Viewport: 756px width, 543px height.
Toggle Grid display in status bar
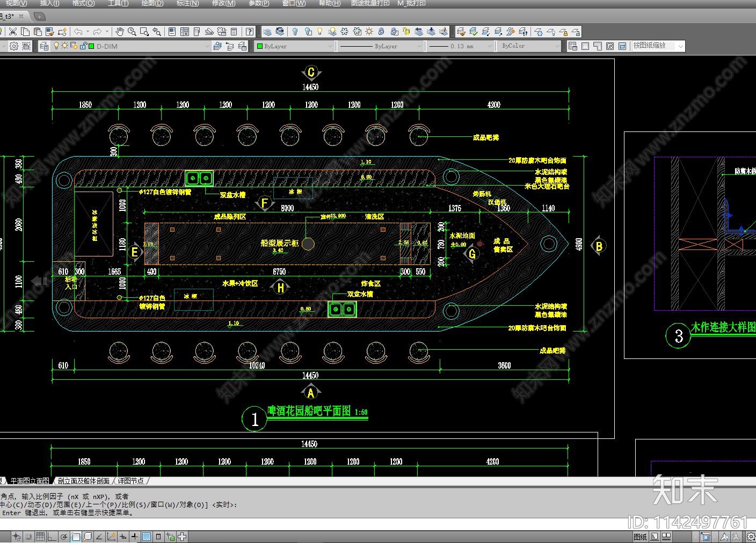click(40, 537)
